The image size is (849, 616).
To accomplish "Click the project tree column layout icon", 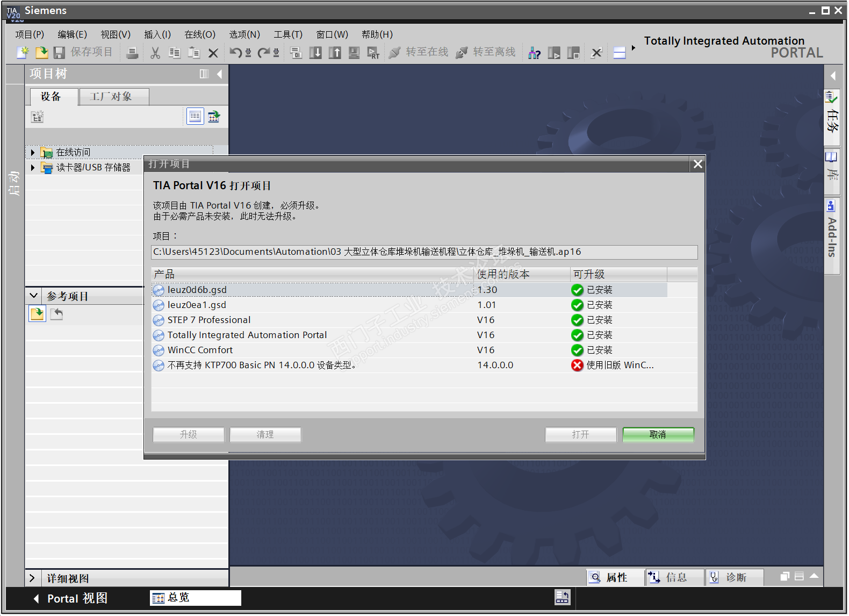I will click(204, 74).
